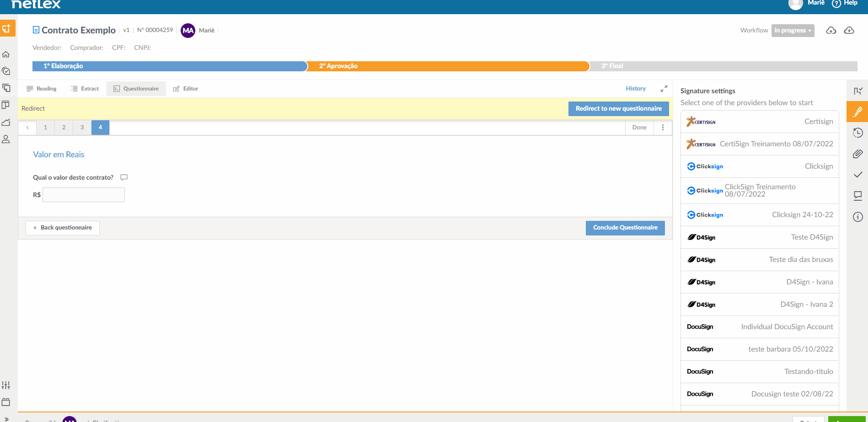The image size is (868, 422).
Task: Choose D4Sign - Ivana provider
Action: (760, 282)
